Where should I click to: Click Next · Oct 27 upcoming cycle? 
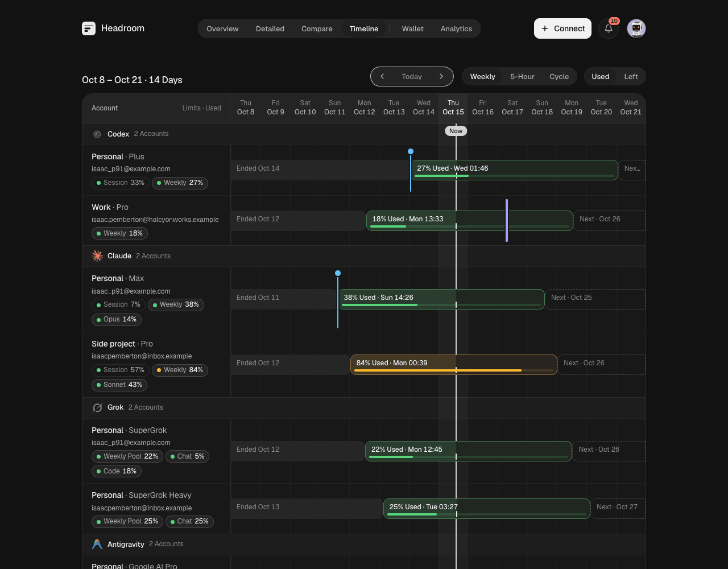(x=618, y=509)
